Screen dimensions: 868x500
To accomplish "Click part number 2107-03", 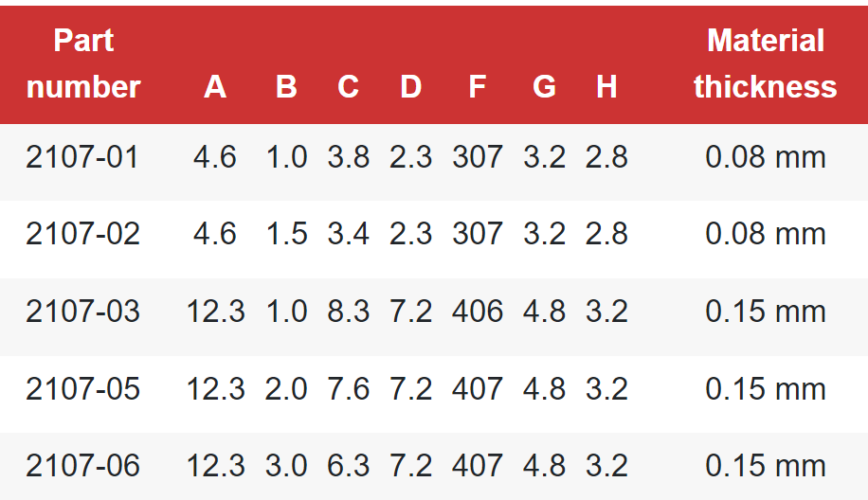I will [82, 311].
